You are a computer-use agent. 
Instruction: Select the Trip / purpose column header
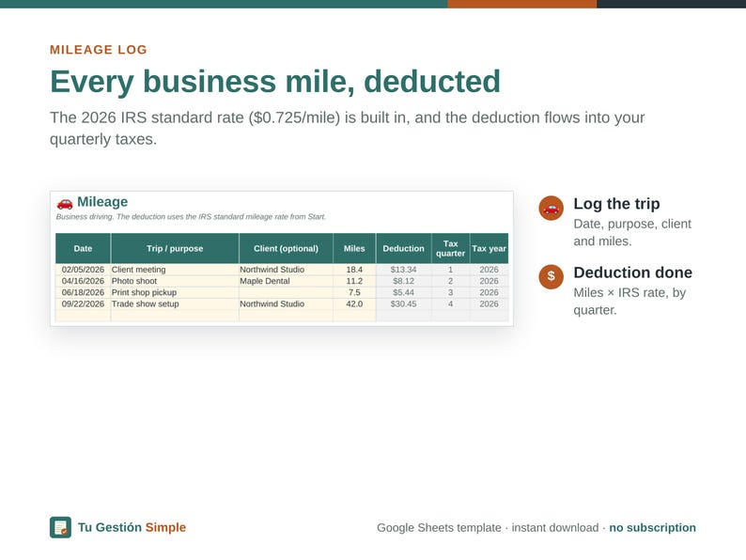(x=175, y=248)
